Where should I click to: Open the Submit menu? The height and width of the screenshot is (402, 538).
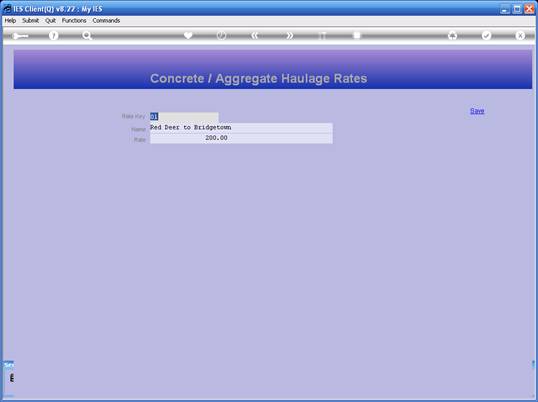[x=31, y=21]
